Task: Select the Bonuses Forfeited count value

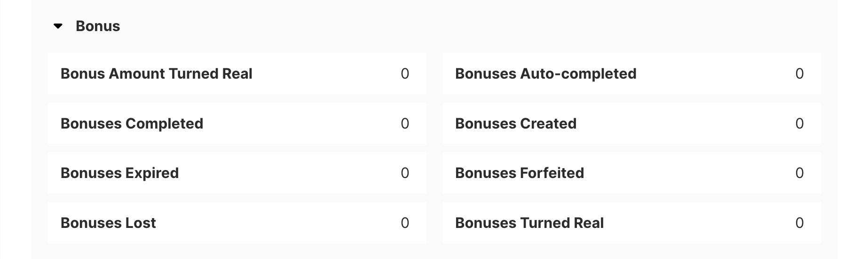Action: [x=799, y=173]
